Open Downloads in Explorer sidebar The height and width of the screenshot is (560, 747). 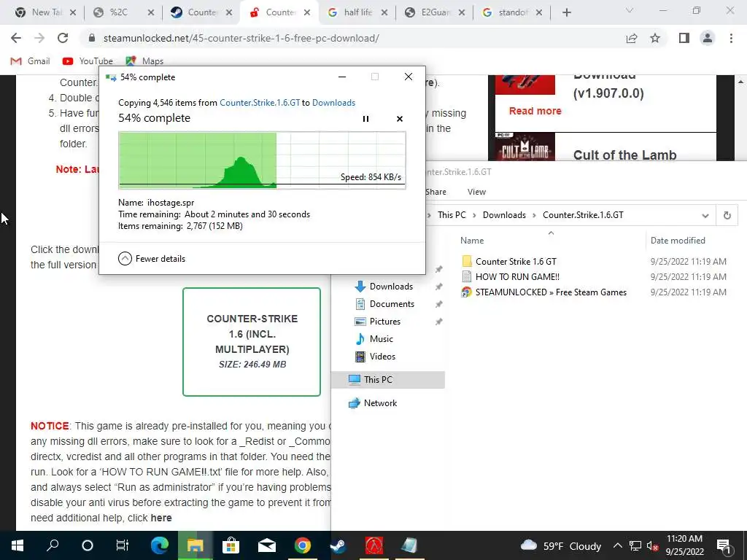coord(391,286)
